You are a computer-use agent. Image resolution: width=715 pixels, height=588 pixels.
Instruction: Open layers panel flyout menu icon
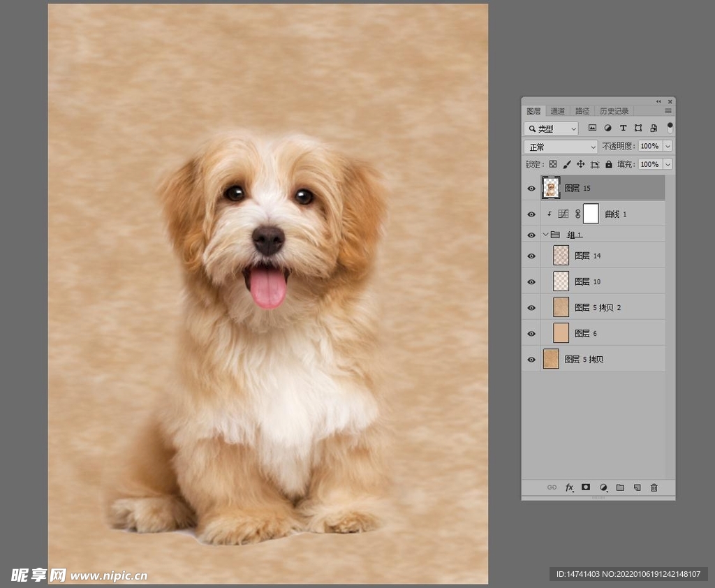pos(668,111)
